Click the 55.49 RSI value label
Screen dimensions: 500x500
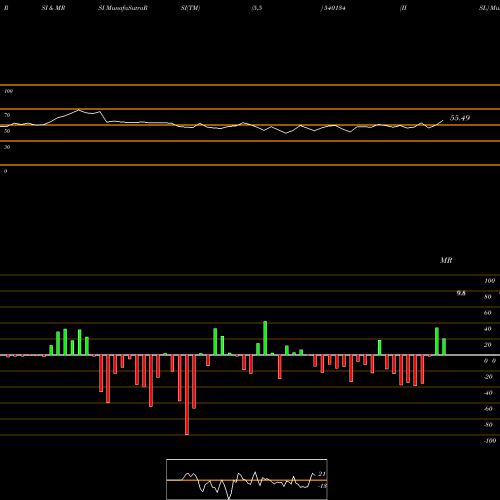pyautogui.click(x=460, y=118)
